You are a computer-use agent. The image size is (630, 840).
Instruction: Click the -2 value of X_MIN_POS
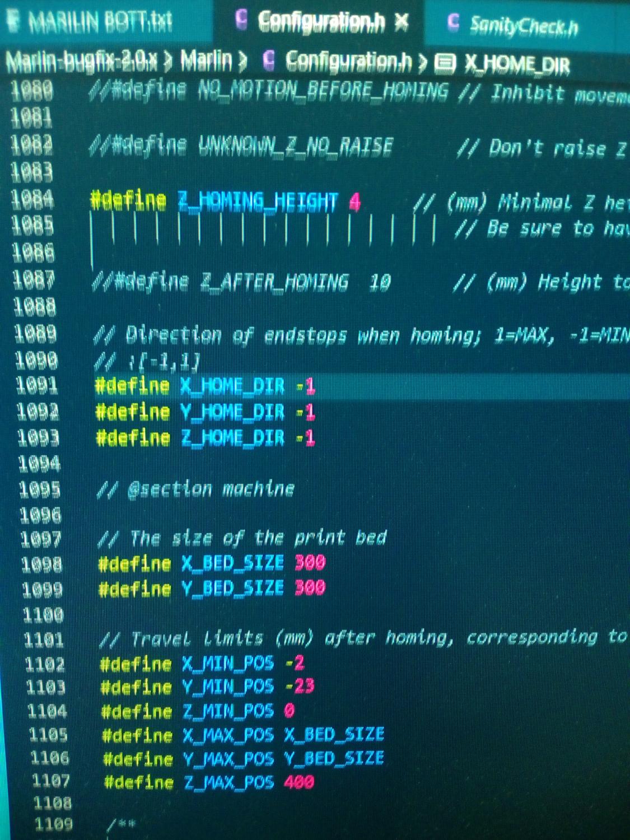tap(295, 663)
